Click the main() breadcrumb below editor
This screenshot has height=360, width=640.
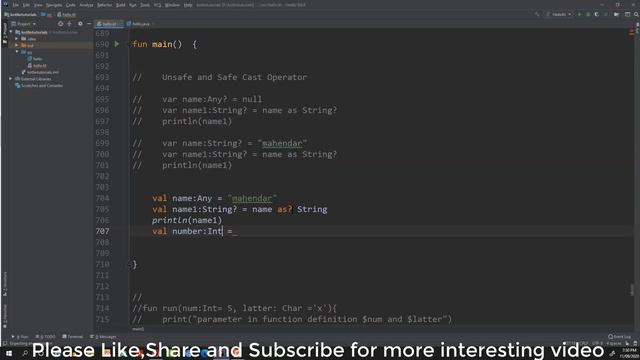138,329
